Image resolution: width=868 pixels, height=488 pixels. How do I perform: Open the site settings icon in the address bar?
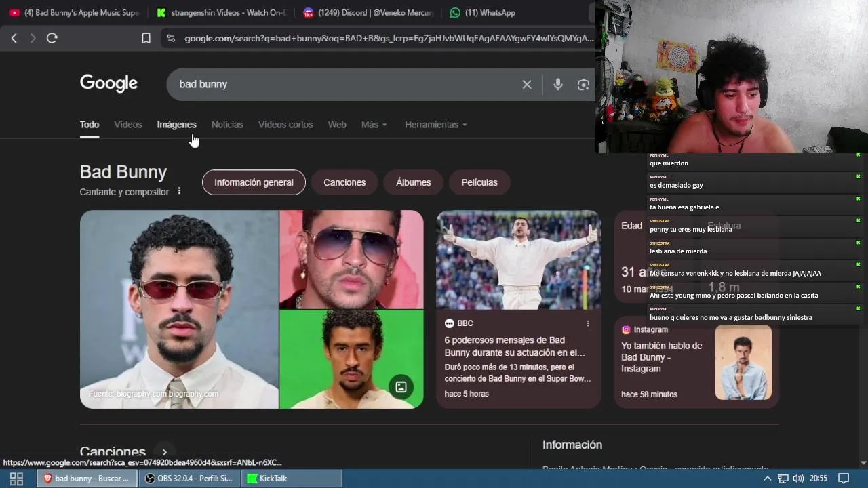[170, 39]
